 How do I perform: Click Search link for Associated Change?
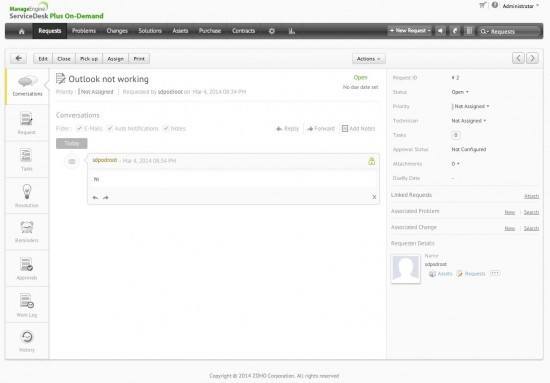[x=531, y=228]
